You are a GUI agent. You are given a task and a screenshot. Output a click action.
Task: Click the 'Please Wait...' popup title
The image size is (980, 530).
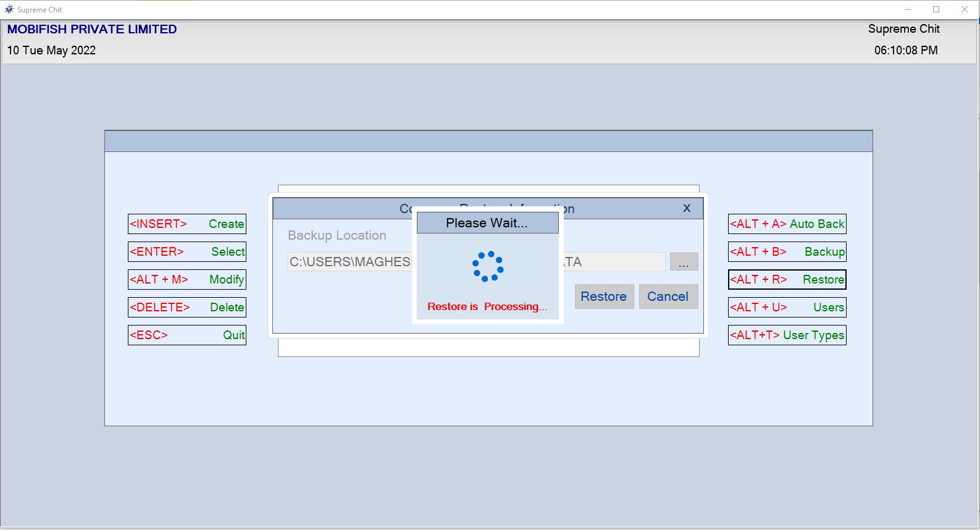click(x=487, y=223)
